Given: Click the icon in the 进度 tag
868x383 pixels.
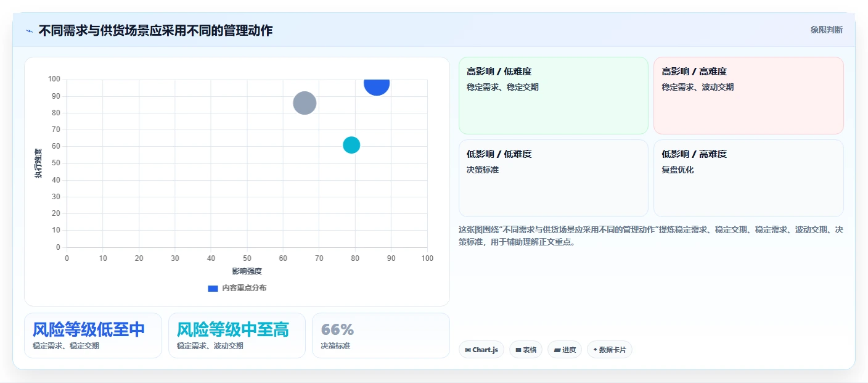Looking at the screenshot, I should 557,350.
